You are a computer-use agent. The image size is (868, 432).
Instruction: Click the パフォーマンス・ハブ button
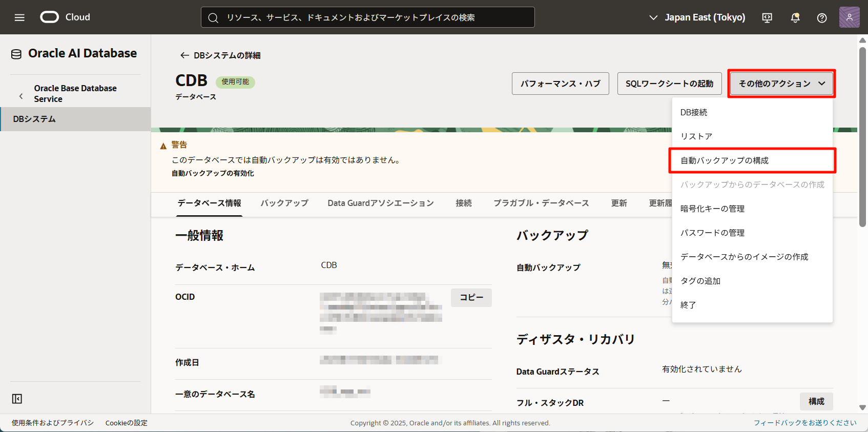561,84
